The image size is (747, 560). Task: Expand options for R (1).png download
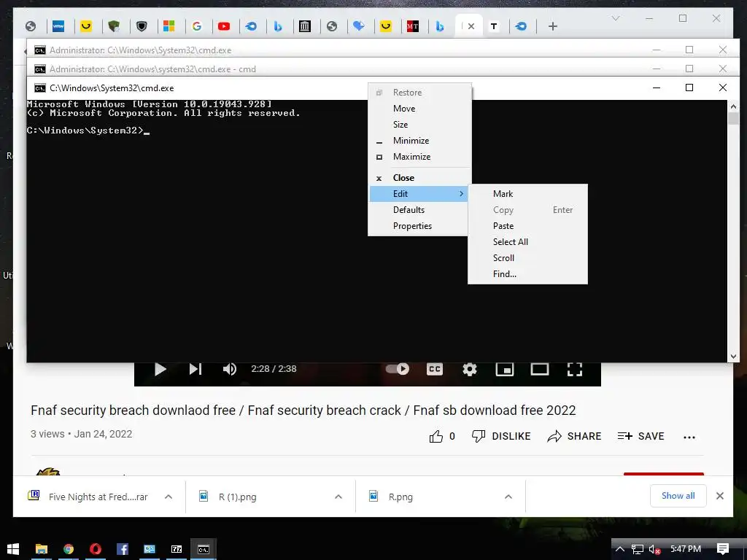tap(338, 497)
